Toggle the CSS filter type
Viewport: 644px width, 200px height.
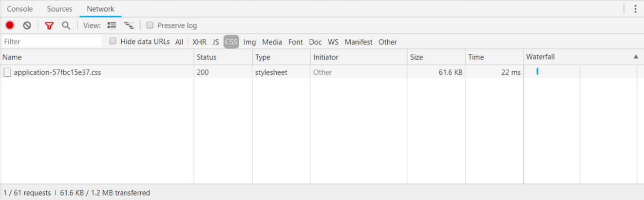(231, 42)
